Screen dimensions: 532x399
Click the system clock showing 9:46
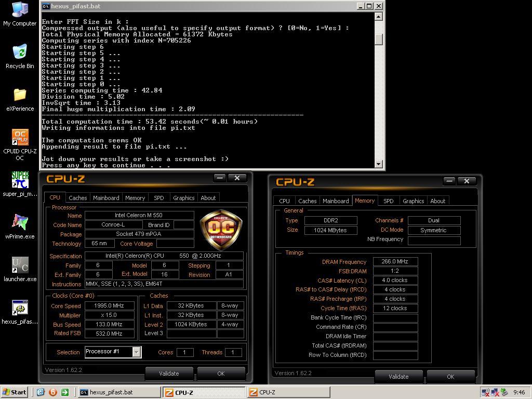coord(519,393)
